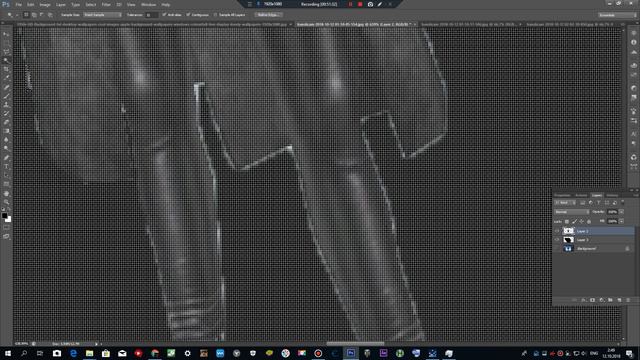This screenshot has width=640, height=360.
Task: Open the File menu
Action: point(18,4)
